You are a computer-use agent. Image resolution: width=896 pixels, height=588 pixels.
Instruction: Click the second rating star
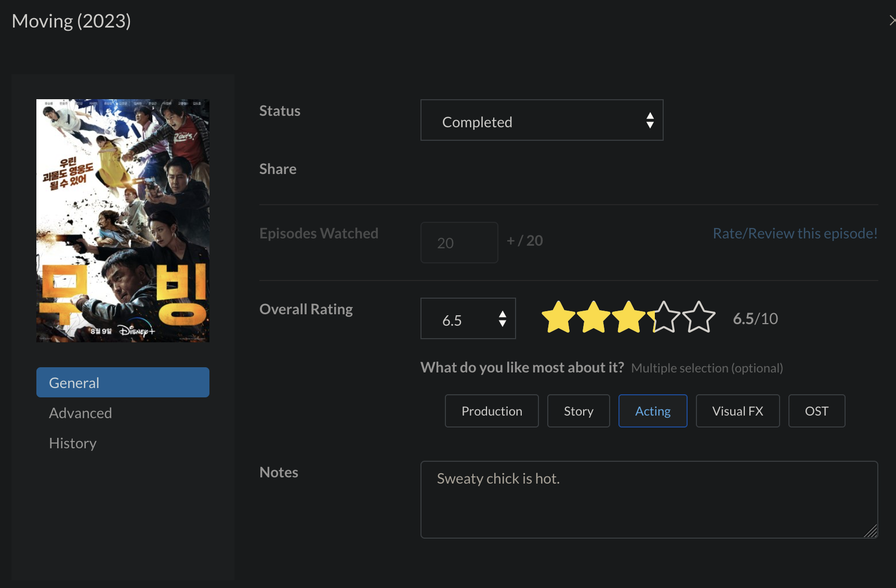[594, 317]
